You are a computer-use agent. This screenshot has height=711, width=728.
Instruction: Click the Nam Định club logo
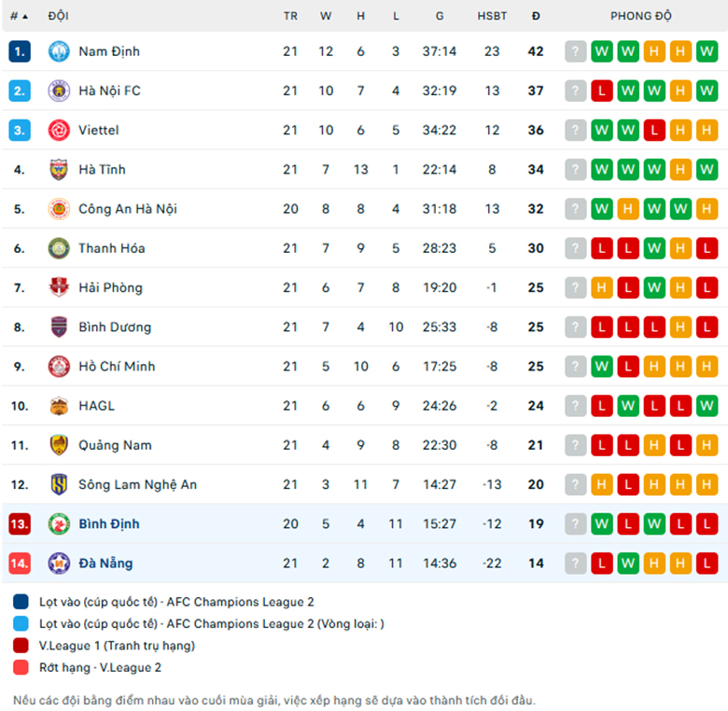[x=59, y=51]
